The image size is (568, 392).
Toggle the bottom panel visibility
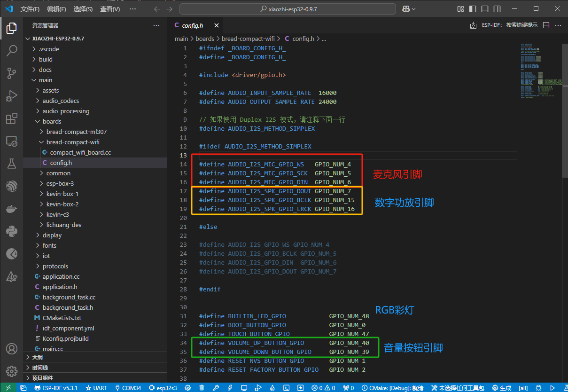coord(484,9)
